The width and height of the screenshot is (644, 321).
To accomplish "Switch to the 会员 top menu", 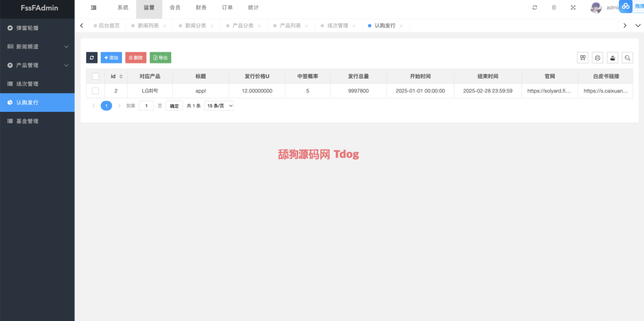I will [175, 8].
